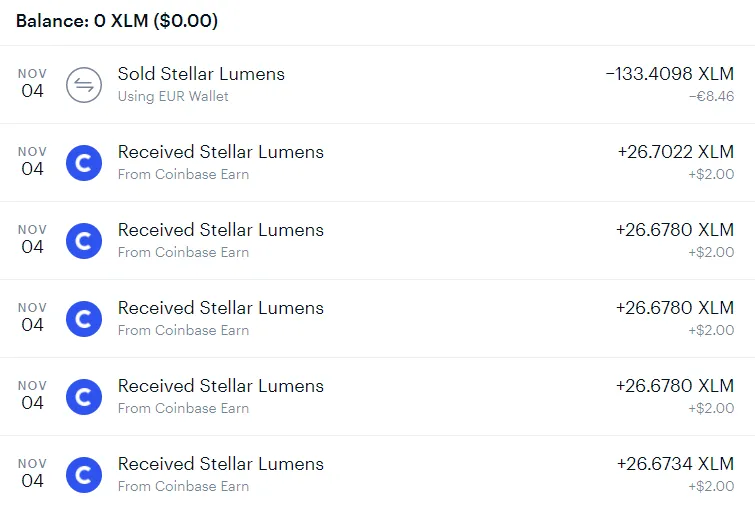Click the +$2.00 value beneath +26.7022 XLM
The image size is (755, 505).
coord(711,174)
